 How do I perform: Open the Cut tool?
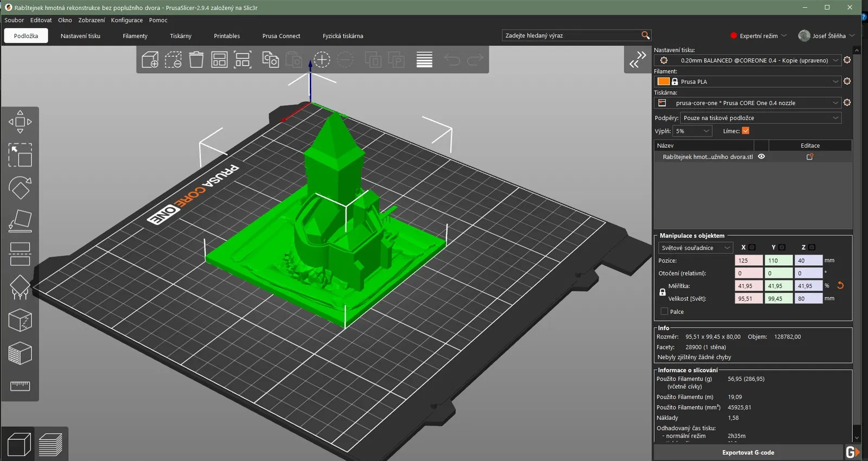[x=20, y=254]
